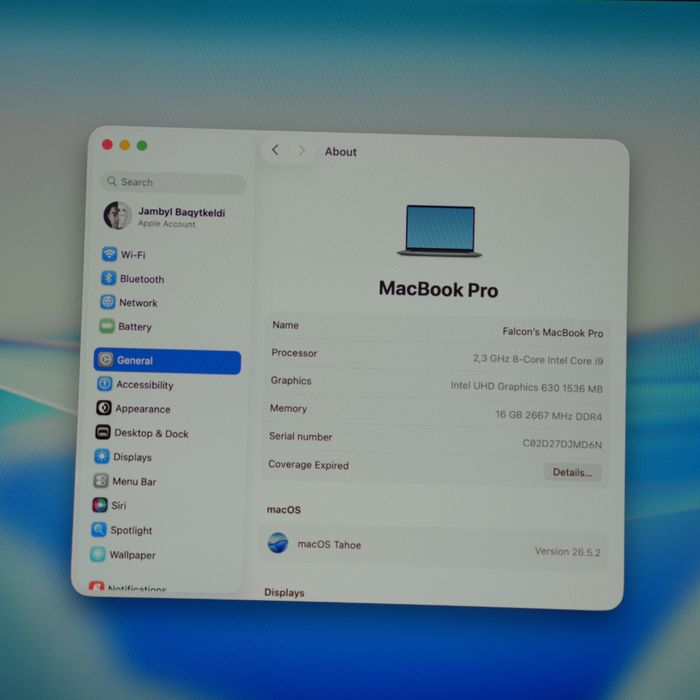Open Wi-Fi settings icon in sidebar
The height and width of the screenshot is (700, 700).
tap(109, 254)
